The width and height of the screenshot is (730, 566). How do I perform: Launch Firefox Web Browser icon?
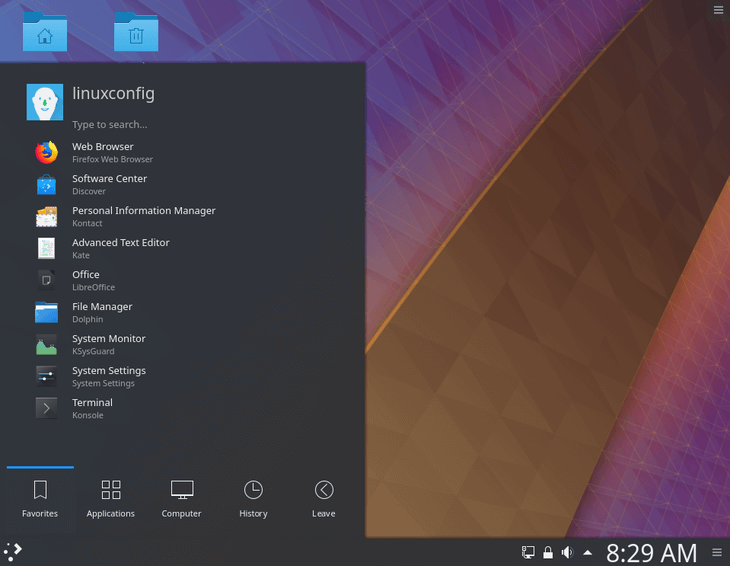point(47,153)
